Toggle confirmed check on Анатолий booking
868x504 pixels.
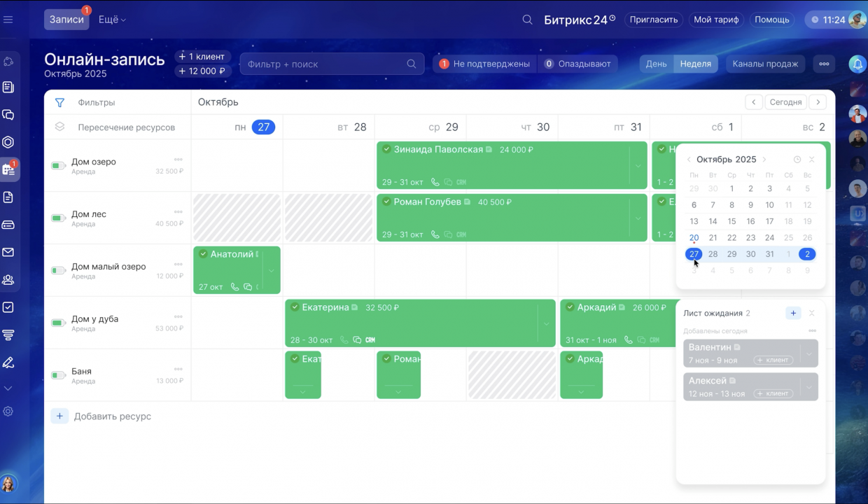(203, 254)
